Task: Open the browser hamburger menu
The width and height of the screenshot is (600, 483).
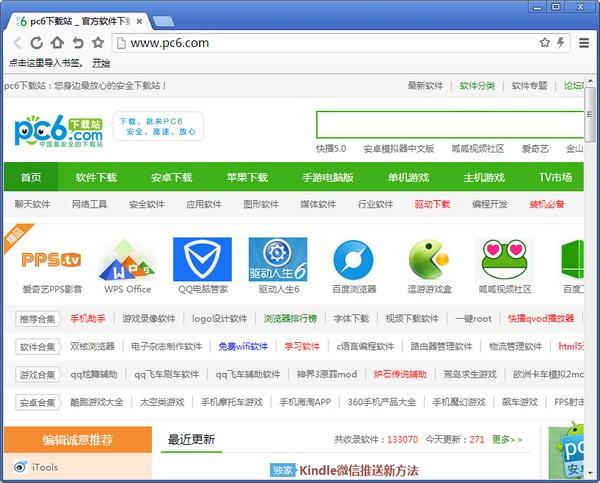Action: coord(584,43)
